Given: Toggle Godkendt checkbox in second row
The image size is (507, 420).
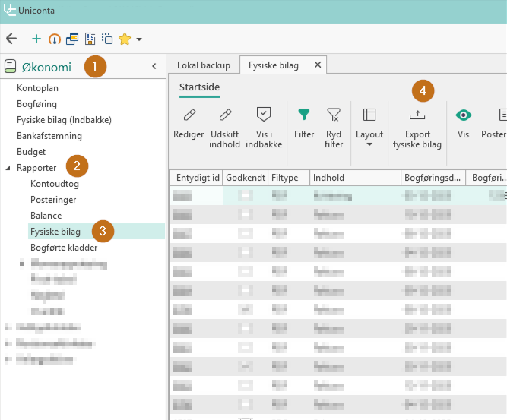Looking at the screenshot, I should tap(246, 214).
